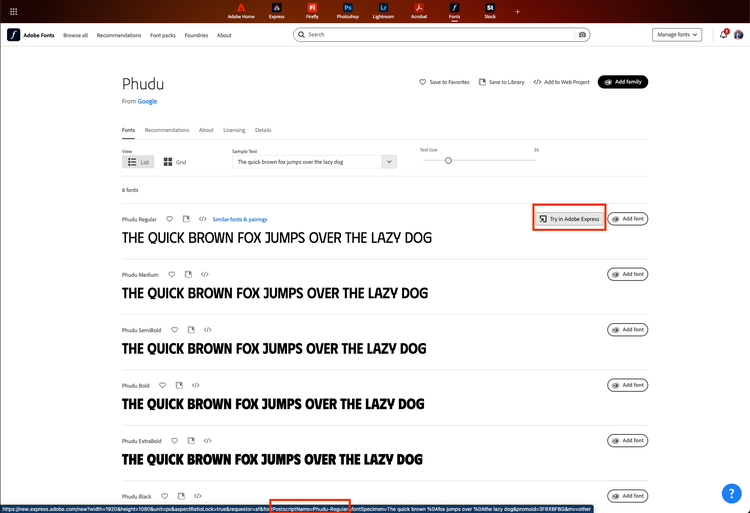
Task: Adjust the Text Size slider handle
Action: 448,161
